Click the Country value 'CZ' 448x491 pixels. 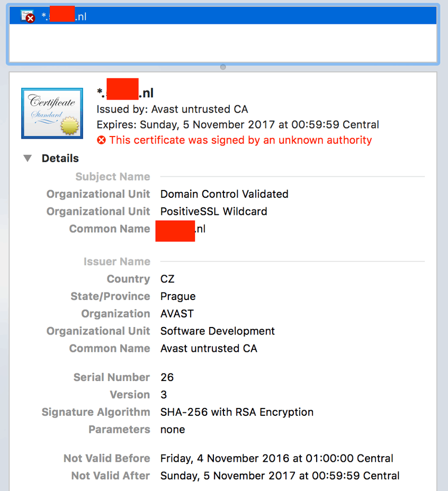[x=167, y=279]
